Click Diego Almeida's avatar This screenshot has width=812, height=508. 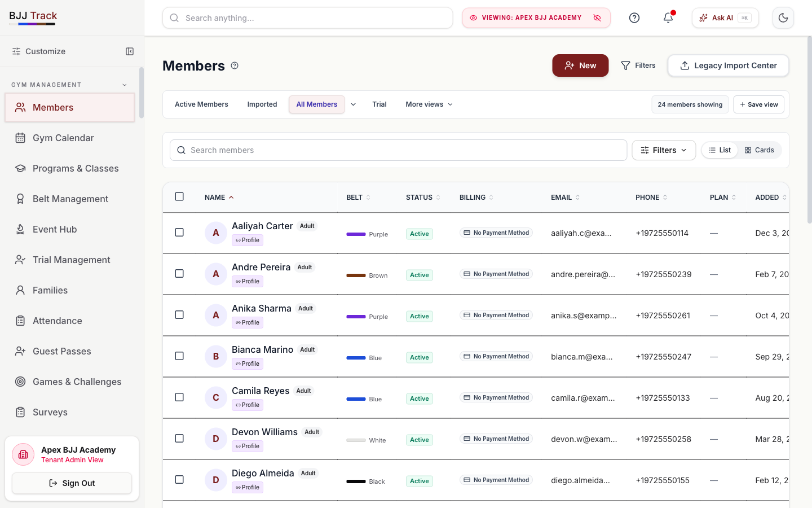point(215,480)
